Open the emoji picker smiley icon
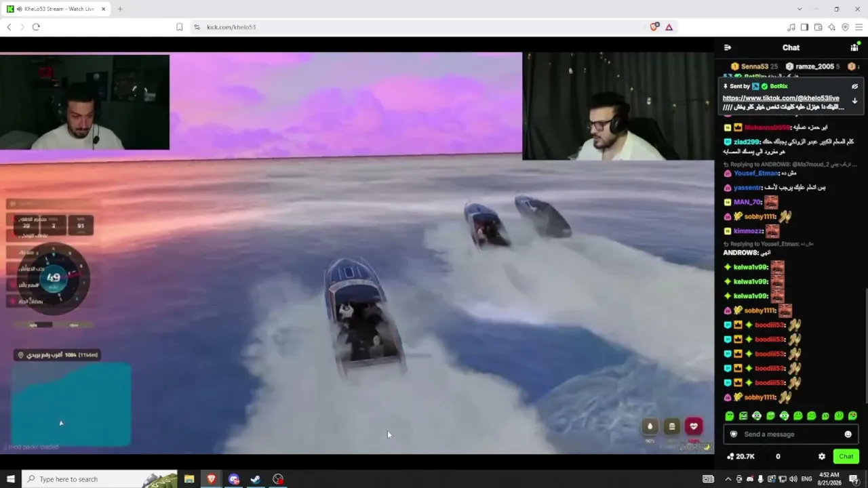The height and width of the screenshot is (488, 868). [848, 434]
